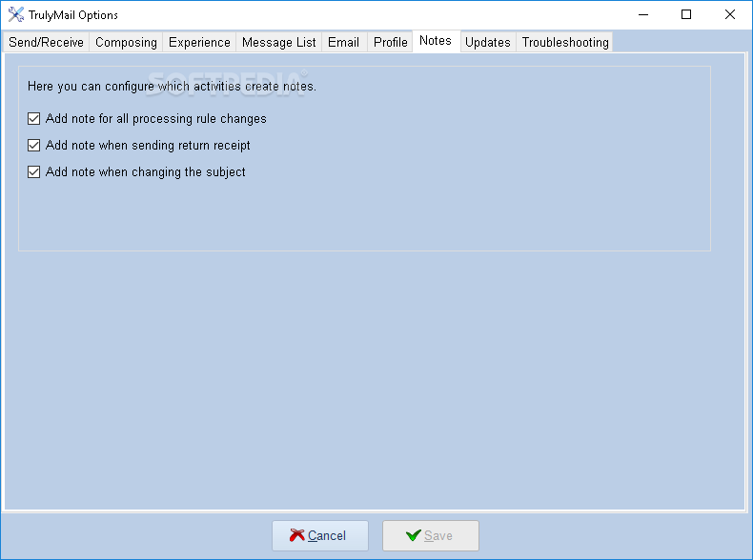Switch to the Send/Receive tab
Screen dimensions: 753x560
[46, 42]
